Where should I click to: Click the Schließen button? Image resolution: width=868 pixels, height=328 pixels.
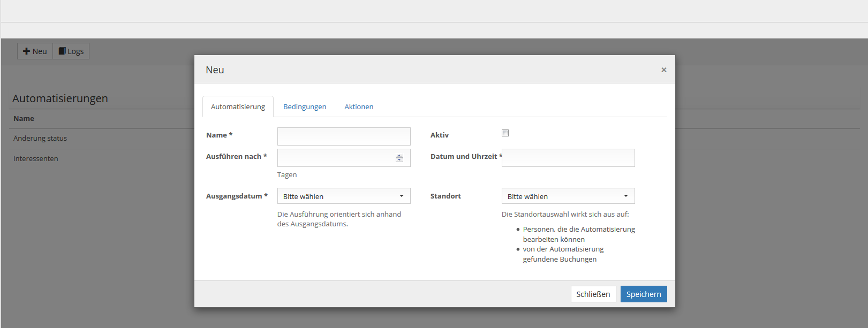coord(593,294)
